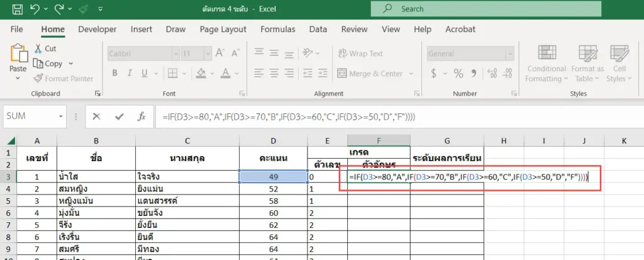Click the Fill Color bucket swatch
This screenshot has height=260, width=644.
(201, 73)
